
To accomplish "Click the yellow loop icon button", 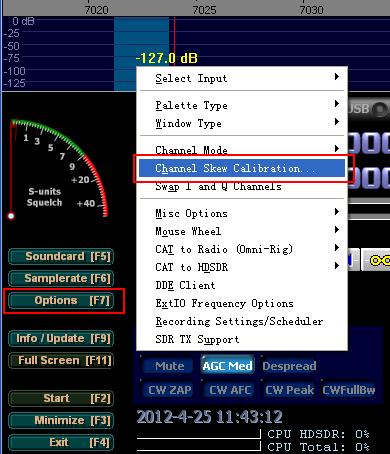I will click(x=377, y=260).
